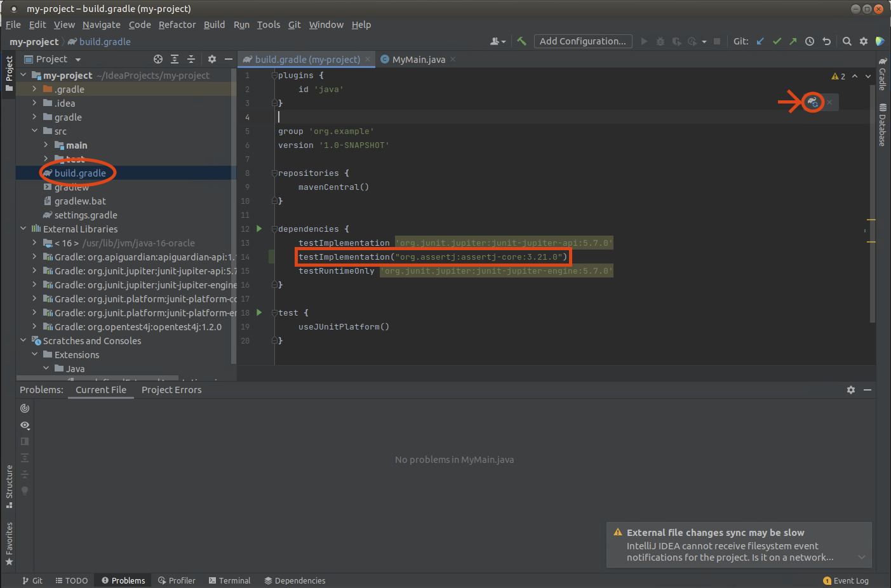Select build.gradle in project tree

pos(80,173)
